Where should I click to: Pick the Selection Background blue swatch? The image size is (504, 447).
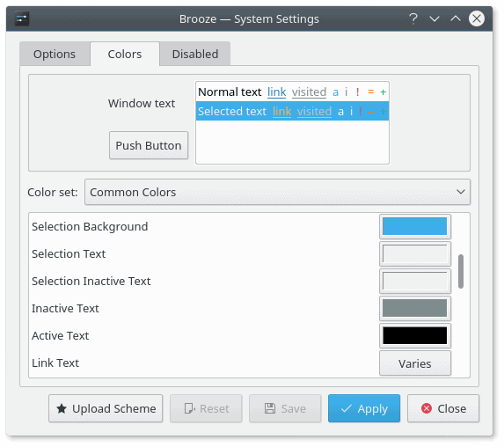[415, 226]
